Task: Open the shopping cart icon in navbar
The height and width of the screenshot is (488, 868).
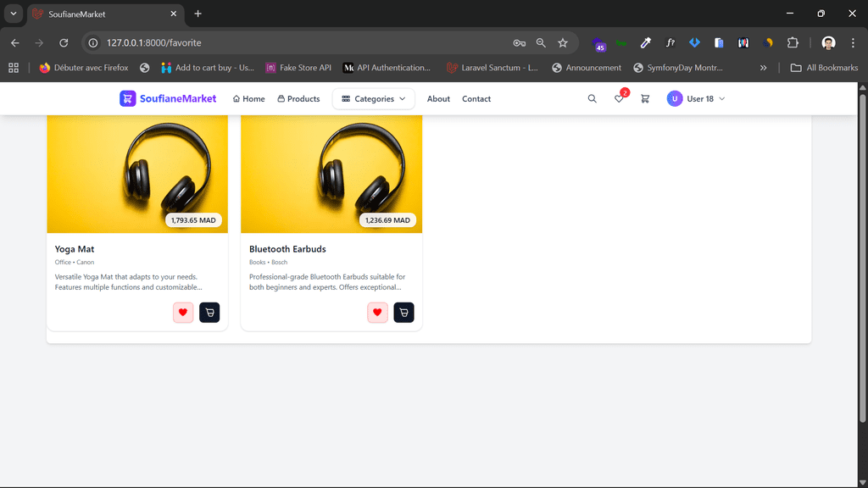Action: click(x=645, y=98)
